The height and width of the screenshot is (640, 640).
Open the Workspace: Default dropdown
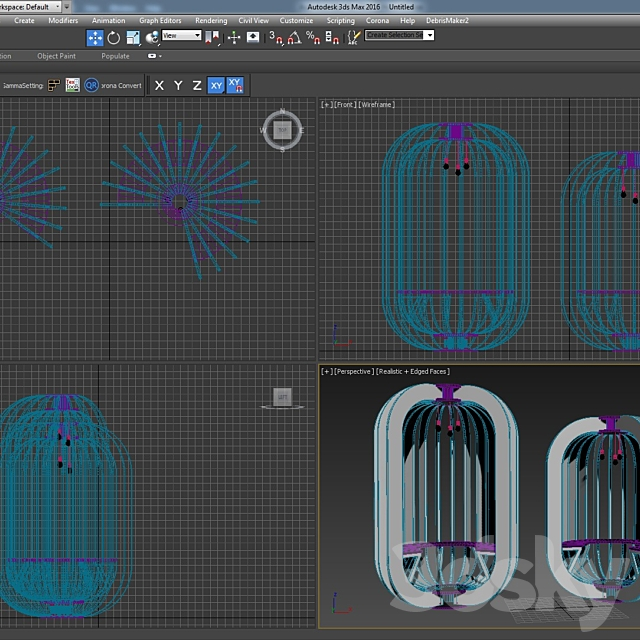point(29,7)
